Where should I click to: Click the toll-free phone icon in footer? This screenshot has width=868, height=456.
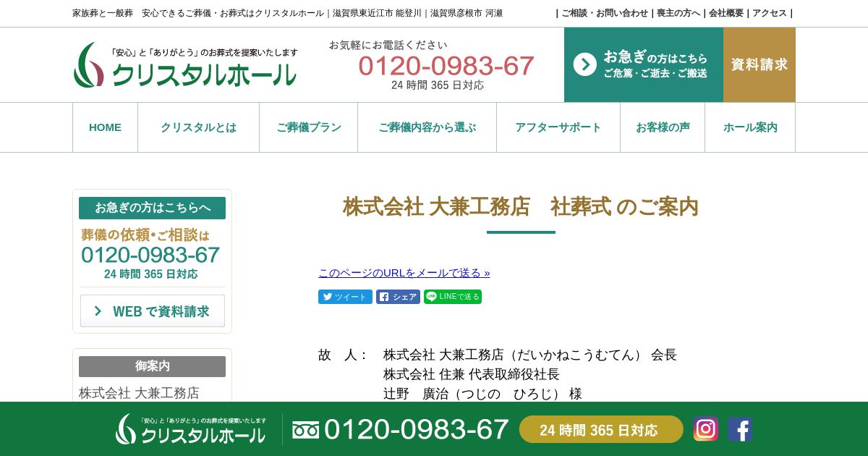305,430
